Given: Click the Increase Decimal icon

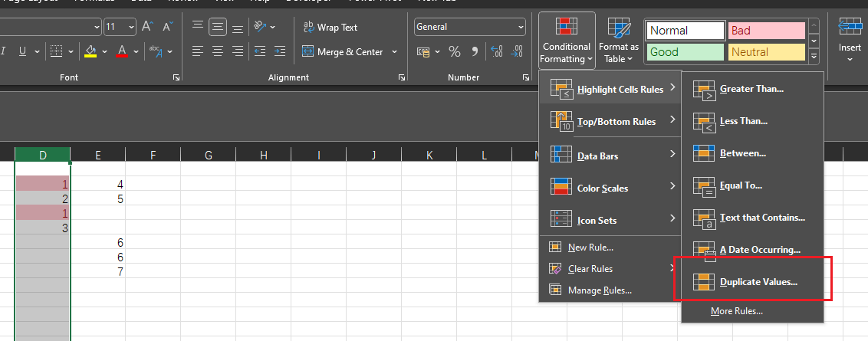Looking at the screenshot, I should [x=497, y=52].
